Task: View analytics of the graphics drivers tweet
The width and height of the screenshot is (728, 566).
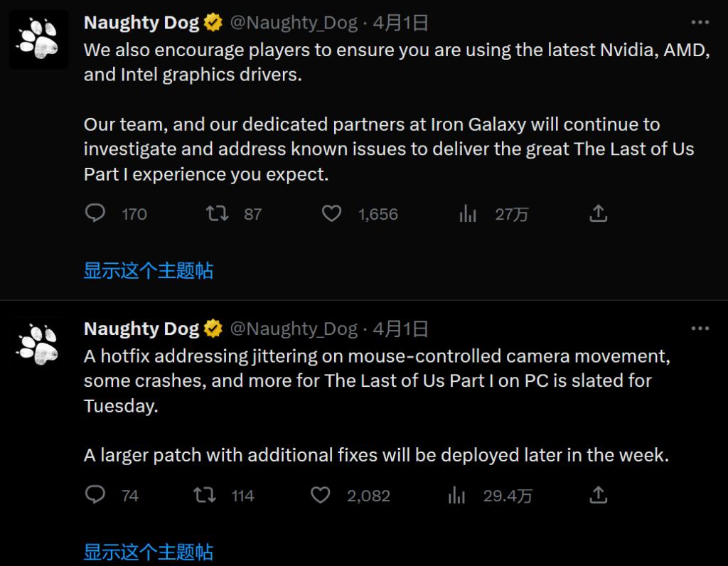Action: coord(468,213)
